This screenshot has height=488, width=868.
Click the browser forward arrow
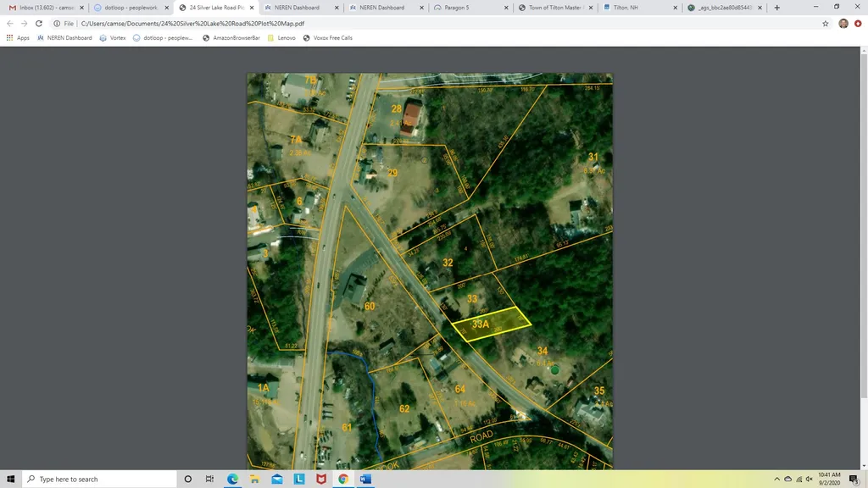(x=24, y=24)
